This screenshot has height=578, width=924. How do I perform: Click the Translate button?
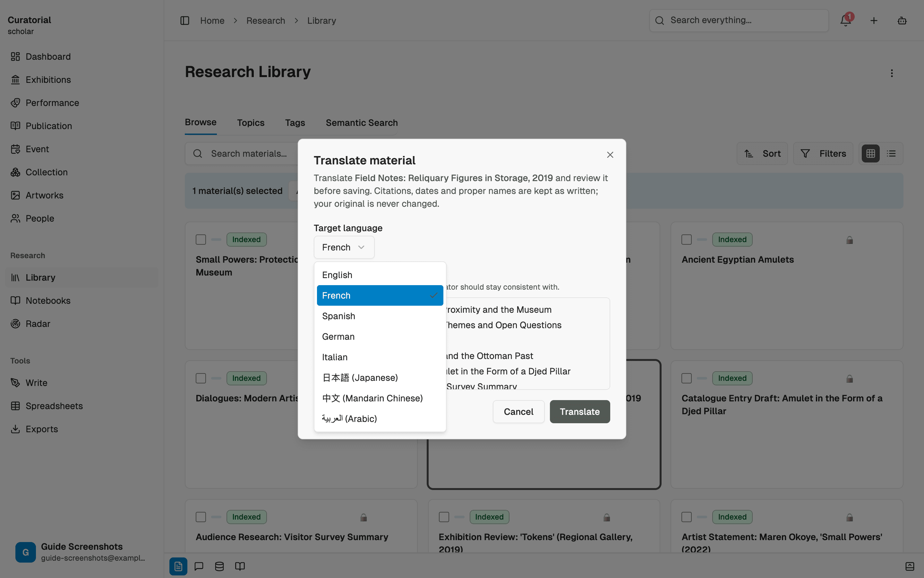coord(580,412)
